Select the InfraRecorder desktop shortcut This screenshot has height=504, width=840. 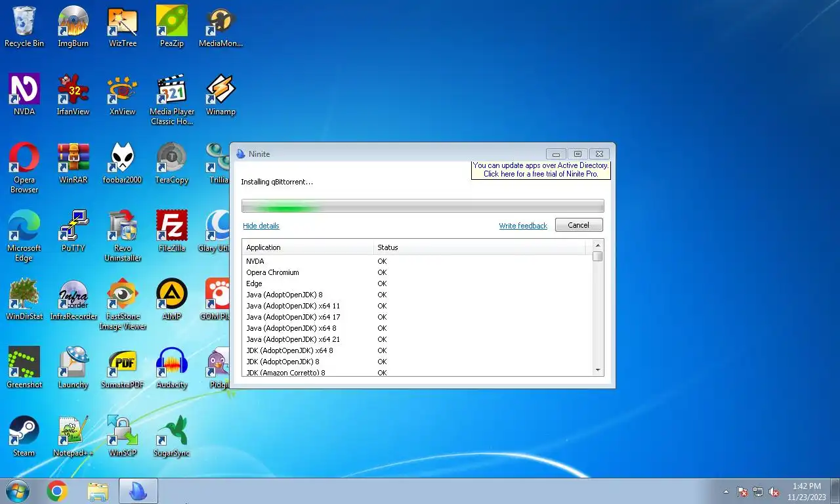pos(73,299)
